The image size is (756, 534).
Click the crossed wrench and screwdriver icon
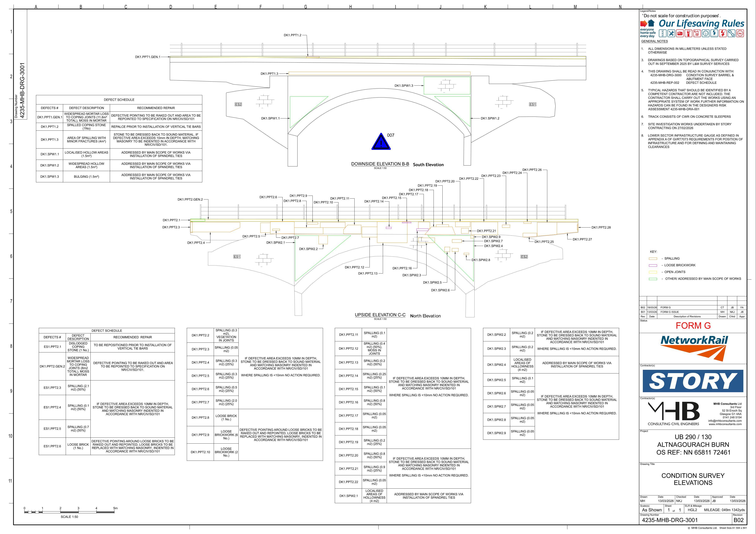point(671,33)
